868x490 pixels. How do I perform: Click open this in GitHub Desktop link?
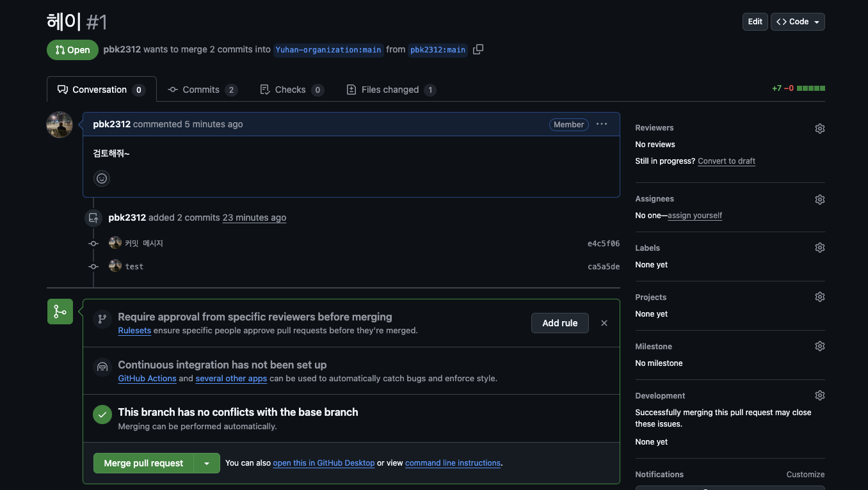pyautogui.click(x=324, y=463)
